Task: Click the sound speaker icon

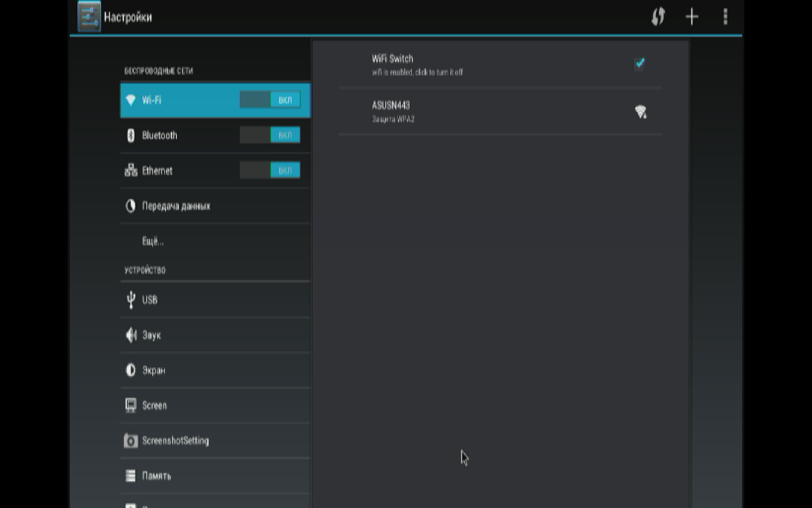Action: click(131, 335)
